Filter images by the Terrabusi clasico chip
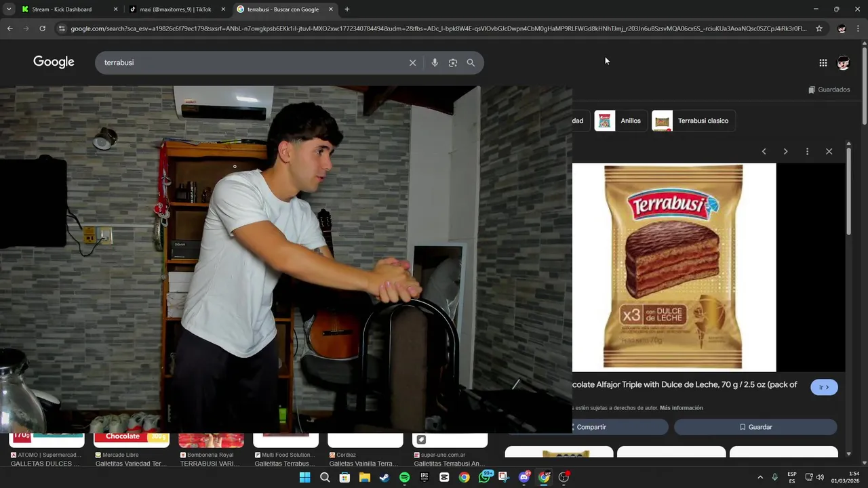 coord(693,121)
